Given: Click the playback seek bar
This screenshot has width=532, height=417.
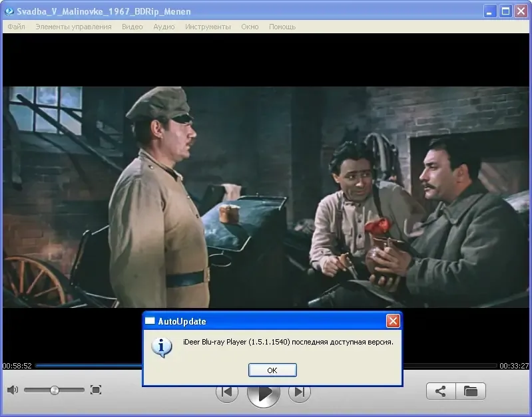Looking at the screenshot, I should 266,366.
